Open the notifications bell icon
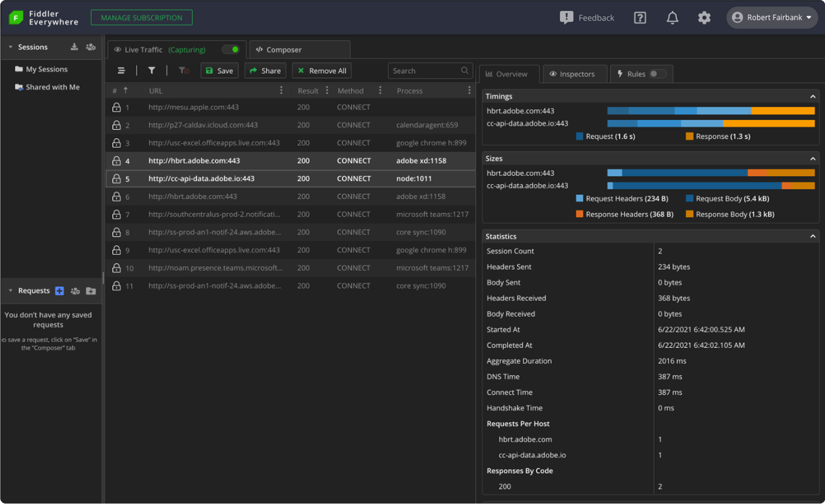The height and width of the screenshot is (504, 825). click(672, 18)
